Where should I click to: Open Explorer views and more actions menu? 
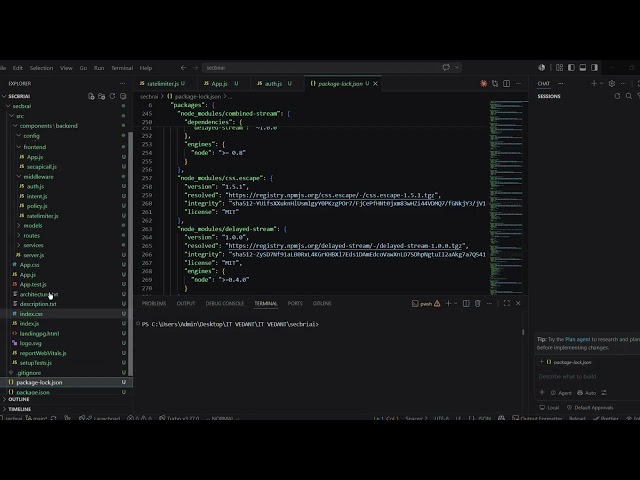point(122,83)
